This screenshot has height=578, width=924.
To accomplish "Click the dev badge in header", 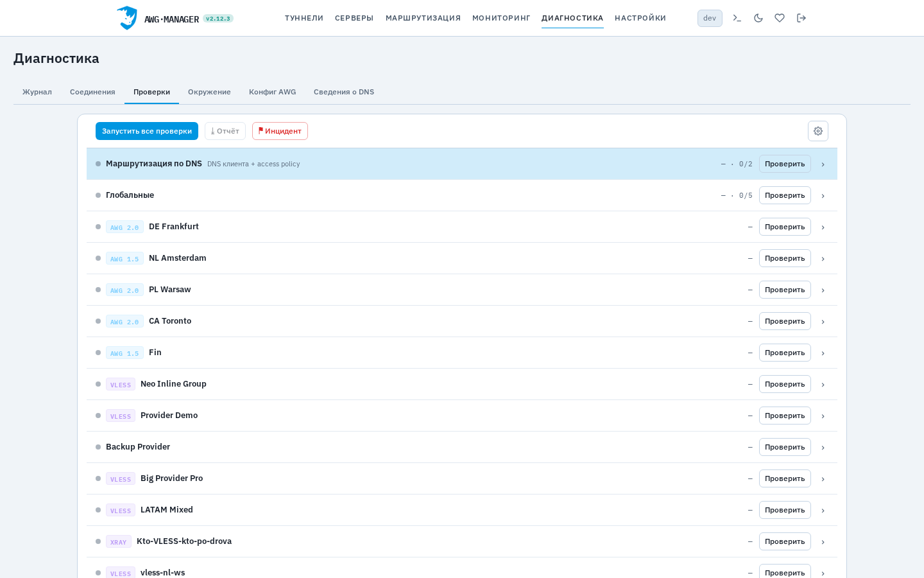I will pos(710,18).
